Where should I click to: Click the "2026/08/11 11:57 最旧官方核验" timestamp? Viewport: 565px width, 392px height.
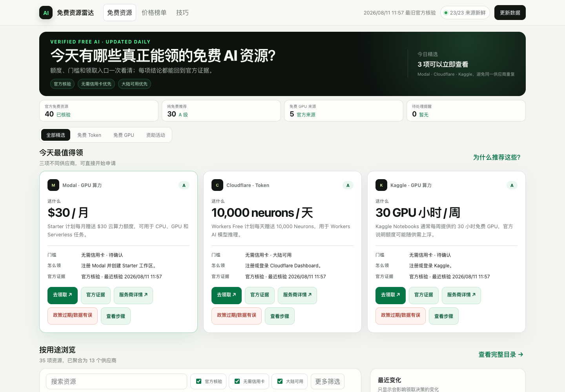pyautogui.click(x=400, y=13)
